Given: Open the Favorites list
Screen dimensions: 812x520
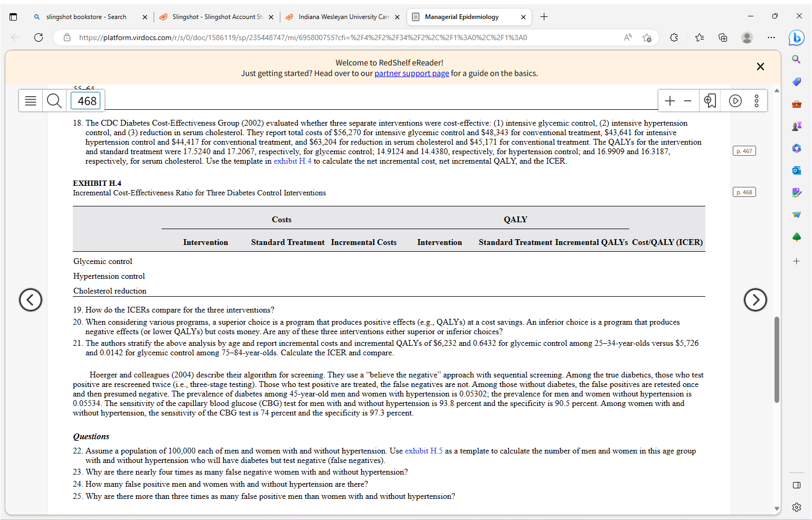Looking at the screenshot, I should [700, 37].
